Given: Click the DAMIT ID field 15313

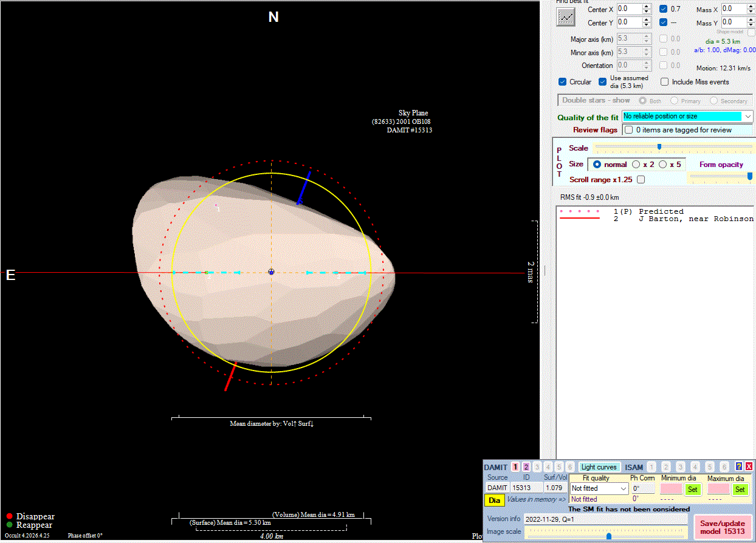Looking at the screenshot, I should [x=526, y=488].
